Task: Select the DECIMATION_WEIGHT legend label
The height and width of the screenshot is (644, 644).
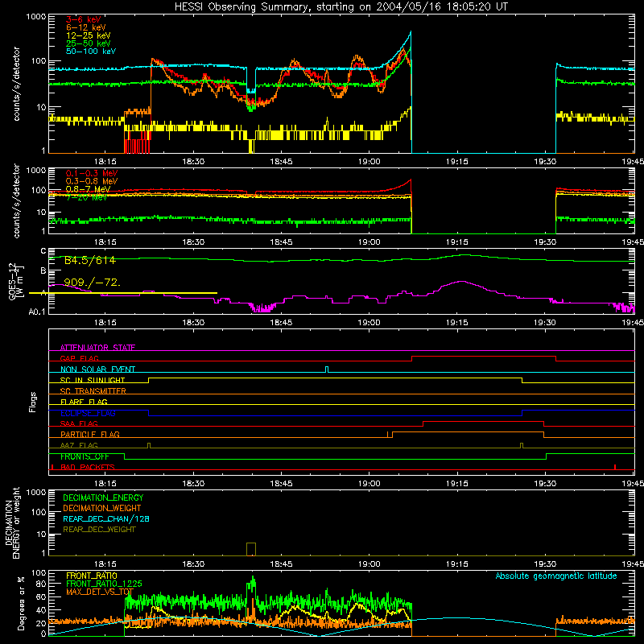Action: pyautogui.click(x=102, y=508)
